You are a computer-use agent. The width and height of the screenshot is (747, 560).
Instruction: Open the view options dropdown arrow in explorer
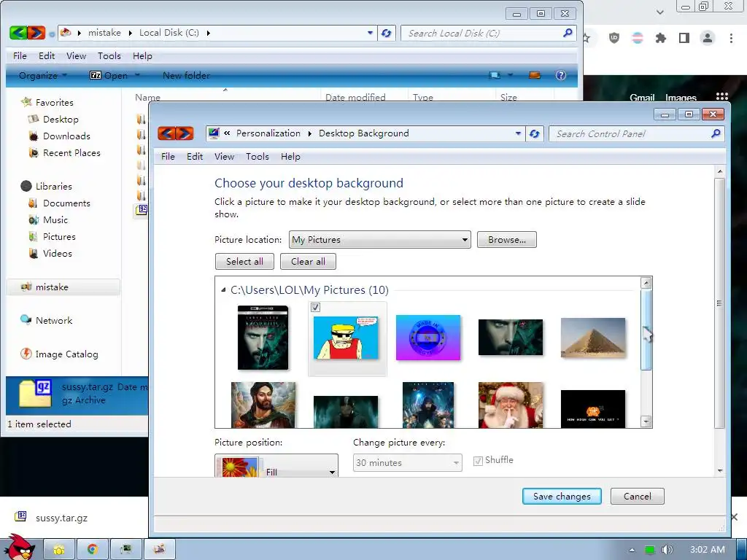(510, 75)
